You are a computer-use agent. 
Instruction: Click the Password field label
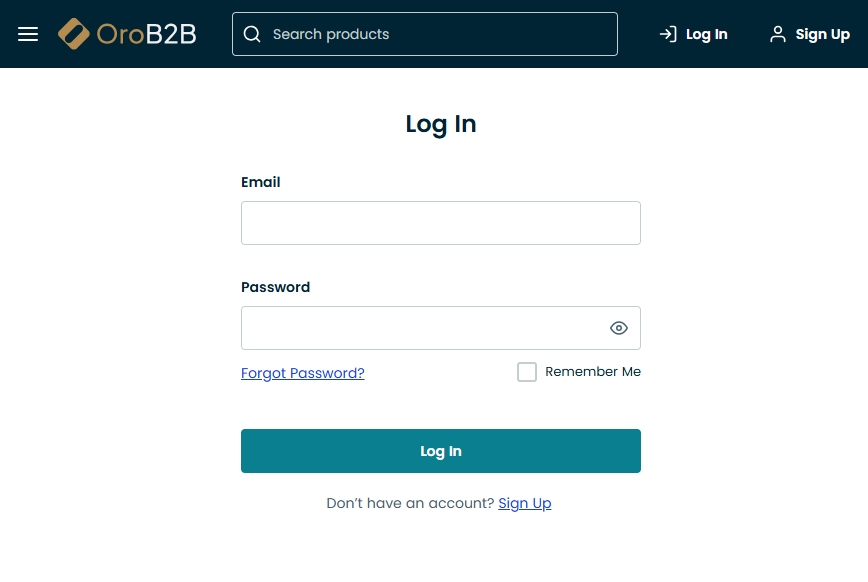click(276, 287)
